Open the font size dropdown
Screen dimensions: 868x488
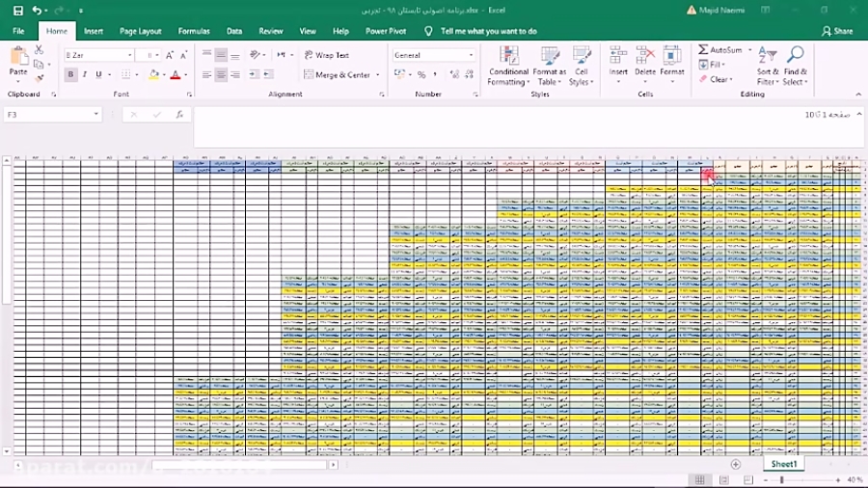click(x=157, y=55)
